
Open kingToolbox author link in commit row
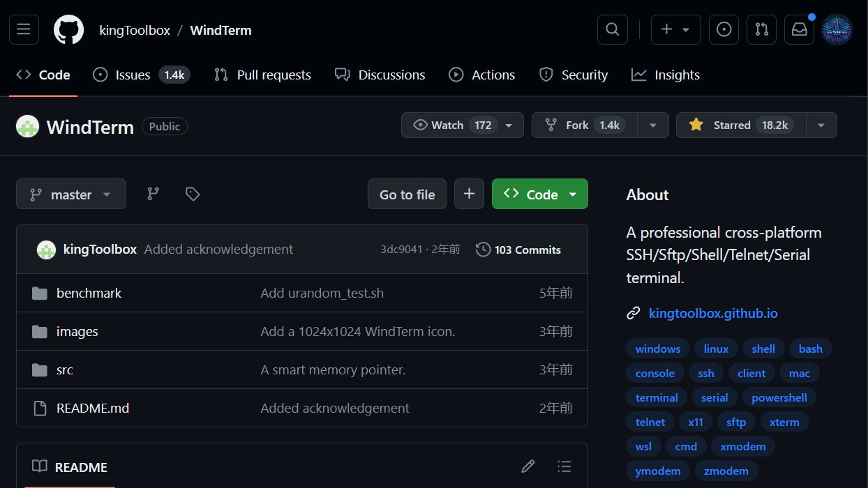point(100,250)
